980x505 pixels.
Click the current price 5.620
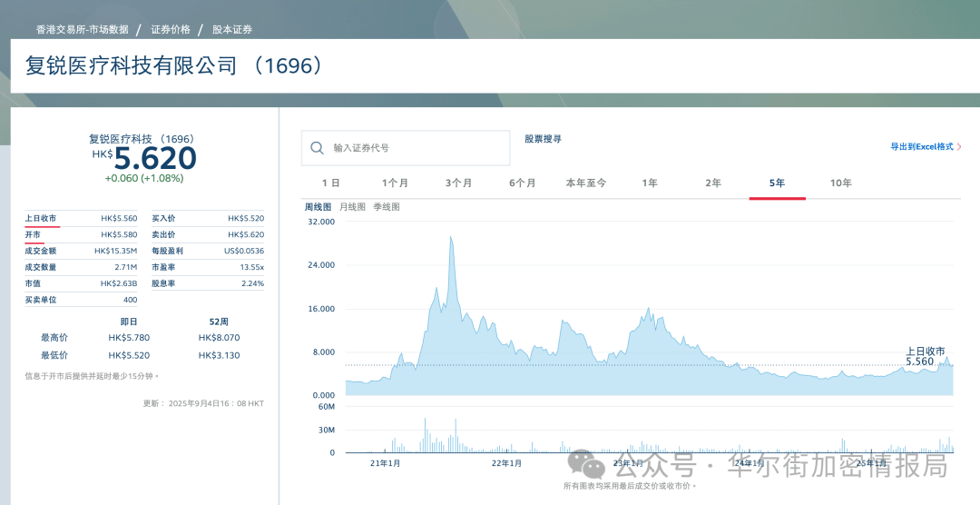155,159
